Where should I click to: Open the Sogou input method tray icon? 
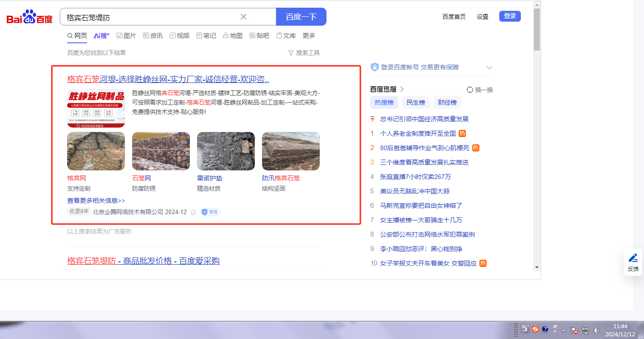(535, 330)
